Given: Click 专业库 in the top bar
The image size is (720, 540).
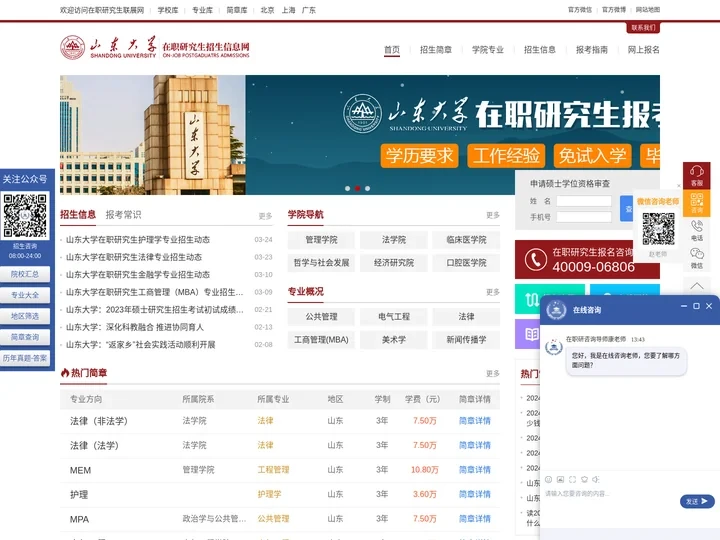Looking at the screenshot, I should click(202, 10).
